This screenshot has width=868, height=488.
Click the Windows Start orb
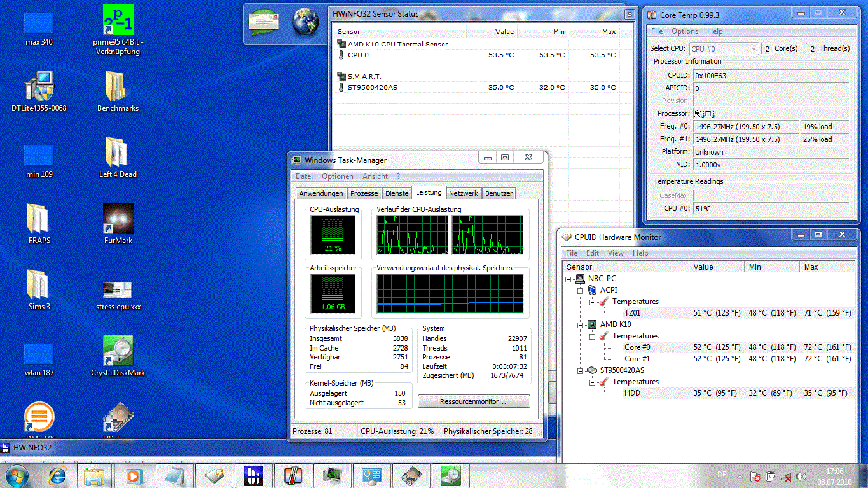pyautogui.click(x=17, y=475)
